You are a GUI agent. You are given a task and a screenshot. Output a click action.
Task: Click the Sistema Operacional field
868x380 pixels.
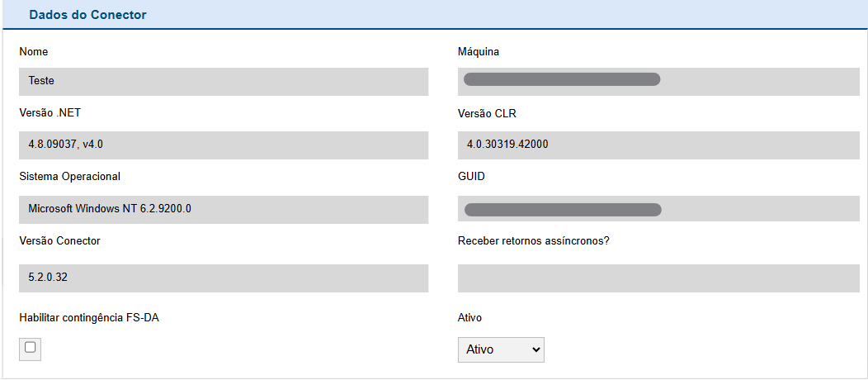coord(224,209)
